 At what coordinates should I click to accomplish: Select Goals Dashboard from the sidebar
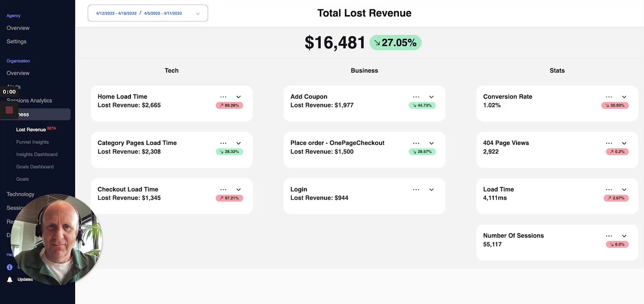[x=35, y=167]
